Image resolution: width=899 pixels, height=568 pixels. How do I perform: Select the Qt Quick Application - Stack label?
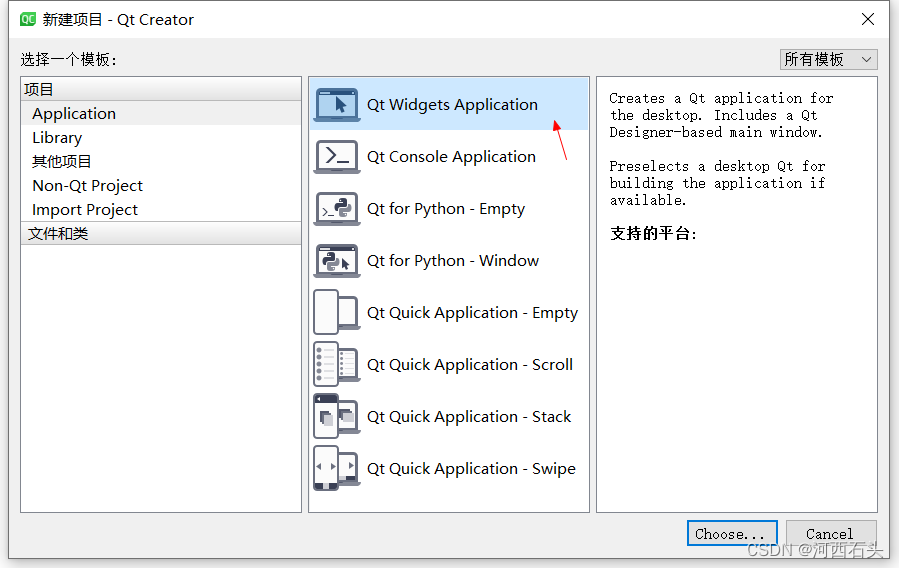(469, 417)
